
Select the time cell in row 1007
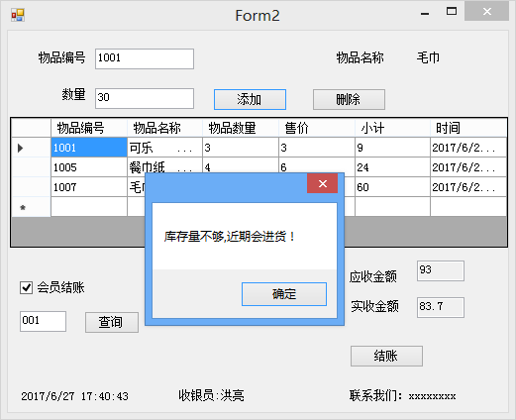click(468, 187)
